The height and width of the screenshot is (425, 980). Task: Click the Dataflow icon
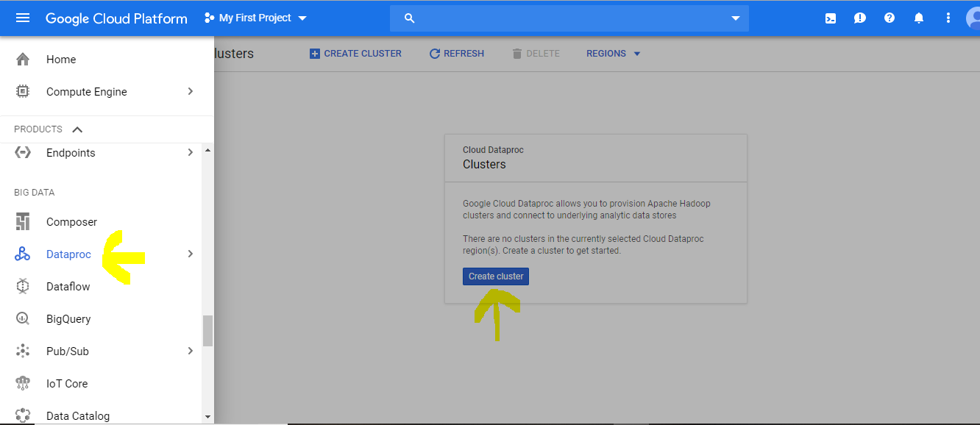(x=23, y=287)
